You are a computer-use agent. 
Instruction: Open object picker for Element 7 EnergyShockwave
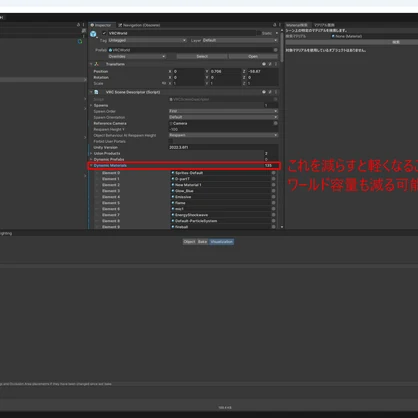click(x=274, y=215)
